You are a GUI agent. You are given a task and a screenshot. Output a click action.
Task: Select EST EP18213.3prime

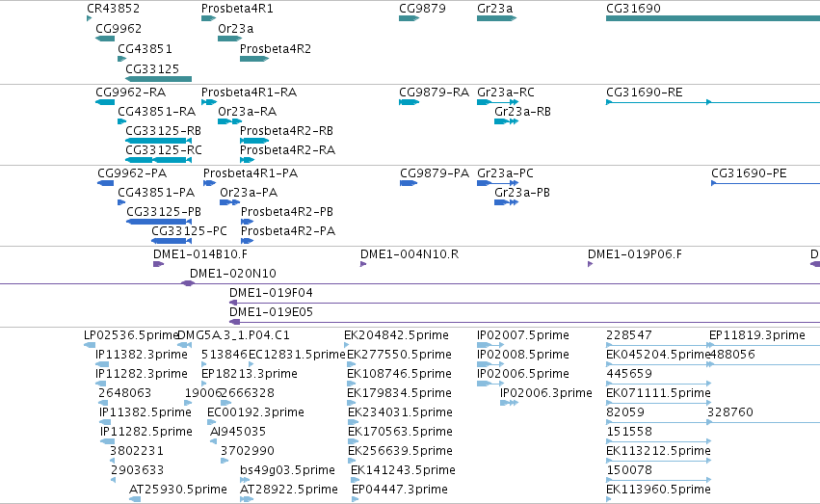[x=204, y=384]
